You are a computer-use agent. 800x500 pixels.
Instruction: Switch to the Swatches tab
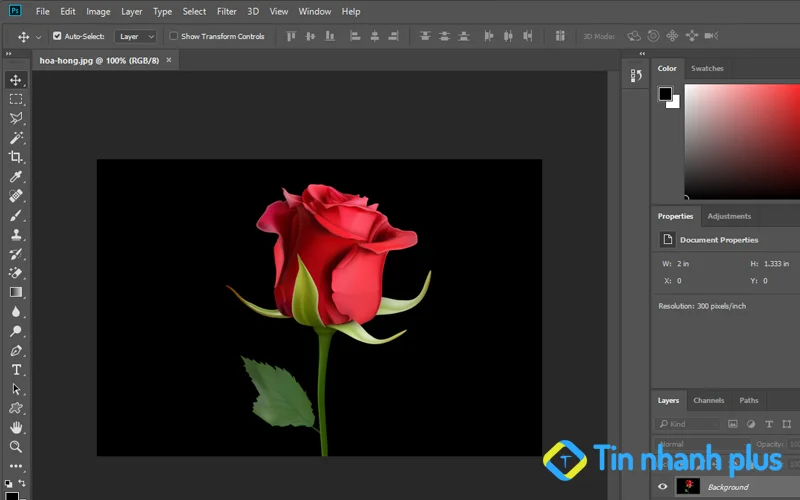[707, 68]
